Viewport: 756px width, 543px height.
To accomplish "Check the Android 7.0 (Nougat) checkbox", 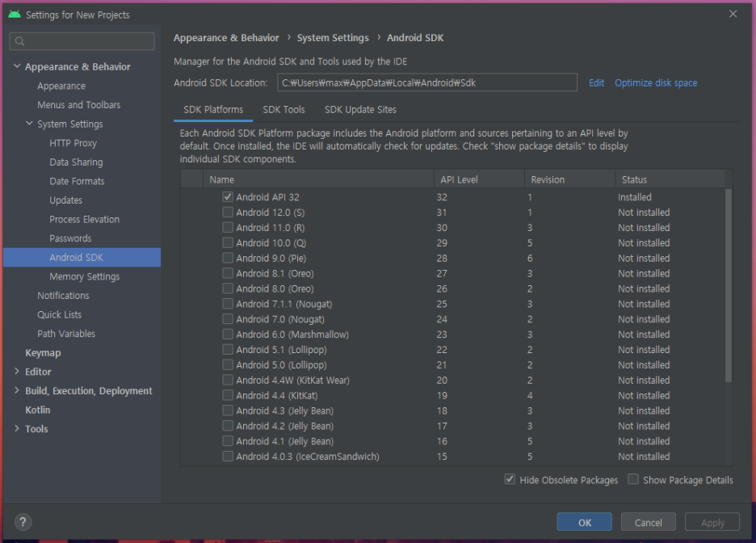I will pos(228,318).
